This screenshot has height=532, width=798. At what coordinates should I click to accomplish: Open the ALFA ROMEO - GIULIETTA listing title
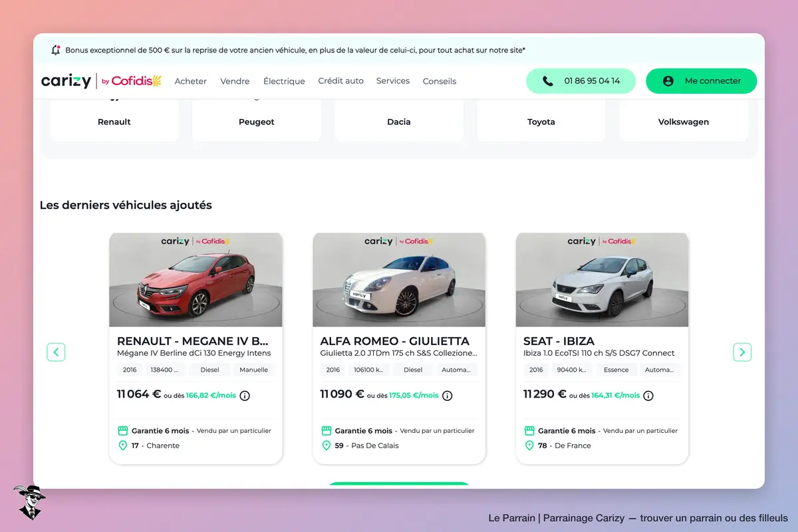click(x=395, y=341)
